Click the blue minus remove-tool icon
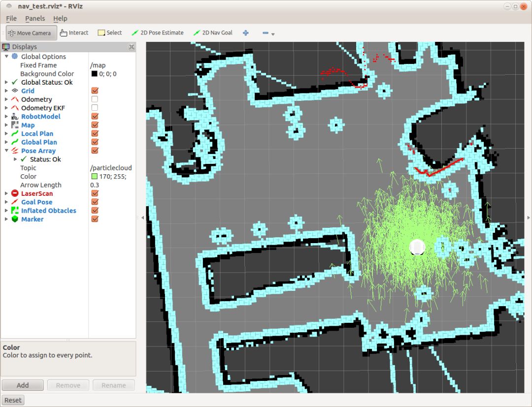 pos(266,33)
